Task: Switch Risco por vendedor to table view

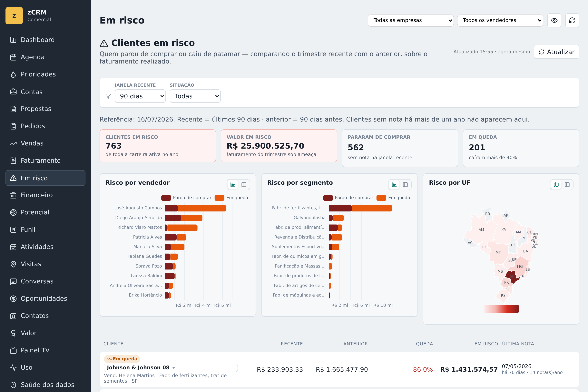Action: 244,185
